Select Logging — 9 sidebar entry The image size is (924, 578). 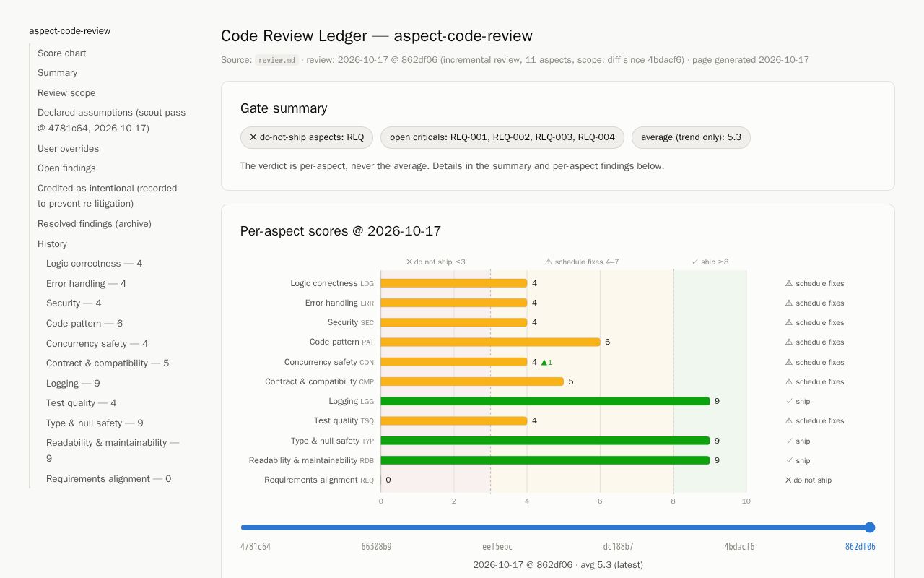tap(73, 384)
